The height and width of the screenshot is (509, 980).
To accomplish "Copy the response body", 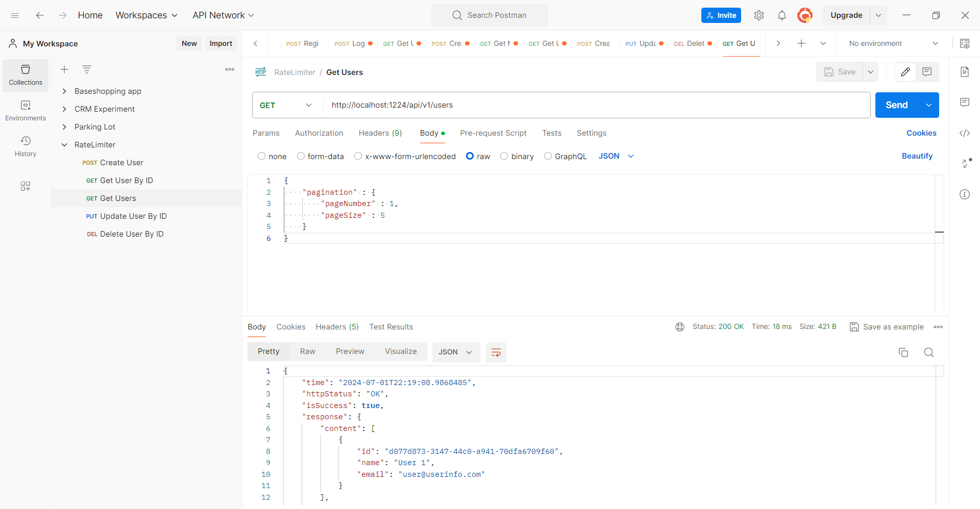I will [x=903, y=352].
